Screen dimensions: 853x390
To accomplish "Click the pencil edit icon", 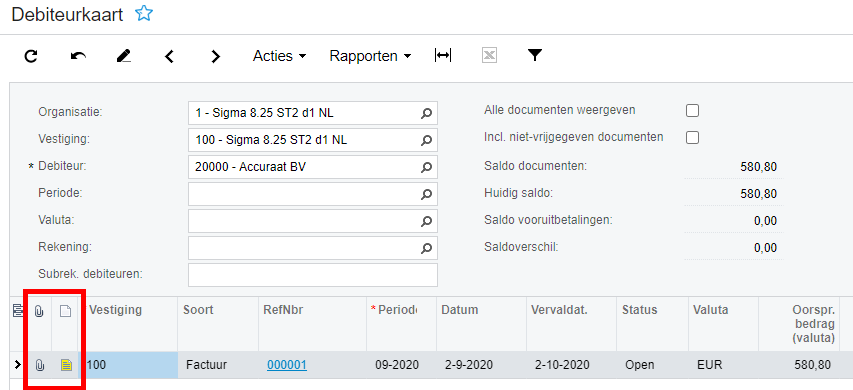I will [124, 55].
